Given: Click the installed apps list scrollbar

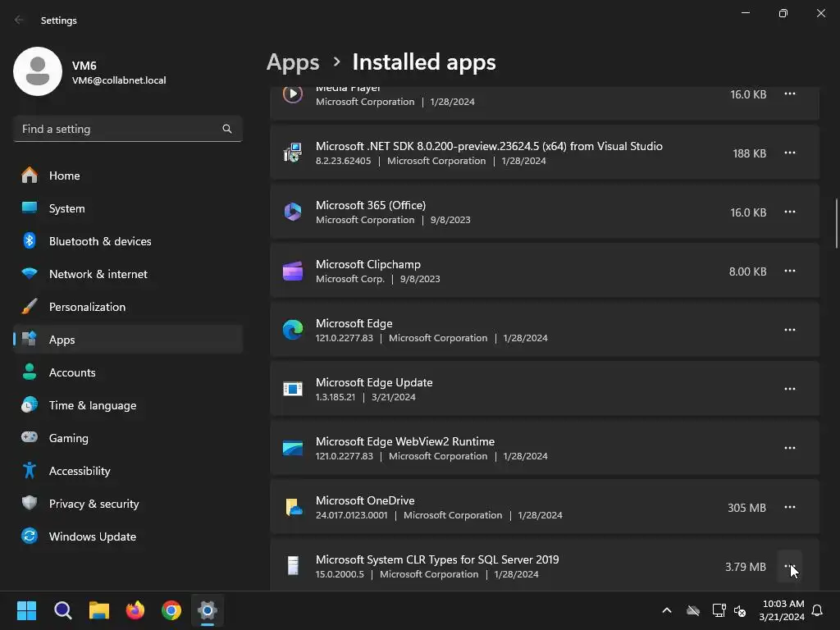Looking at the screenshot, I should point(836,223).
